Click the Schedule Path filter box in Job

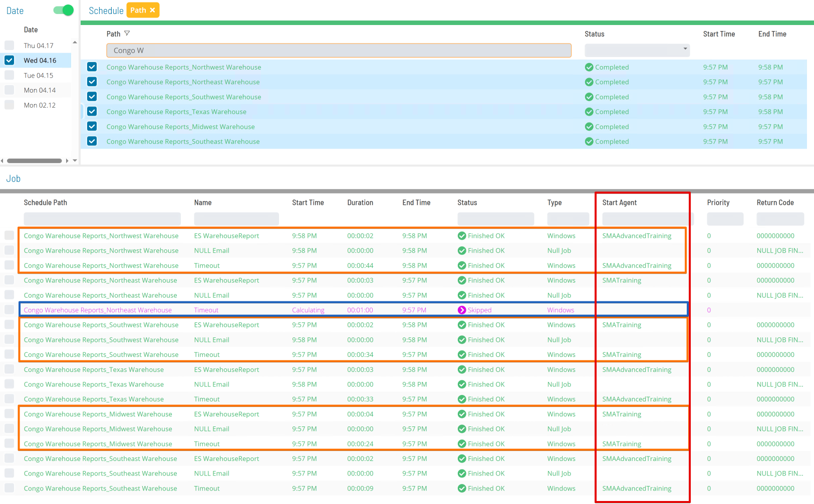coord(102,219)
